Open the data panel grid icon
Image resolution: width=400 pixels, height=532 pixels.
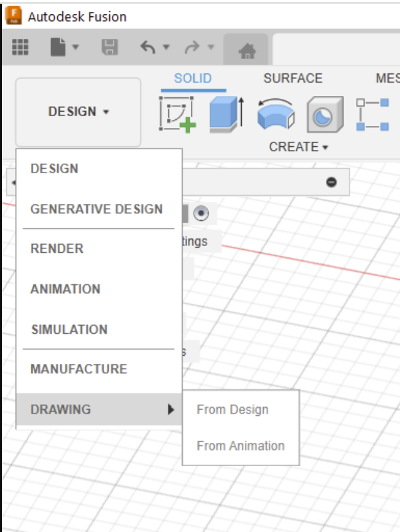click(20, 47)
